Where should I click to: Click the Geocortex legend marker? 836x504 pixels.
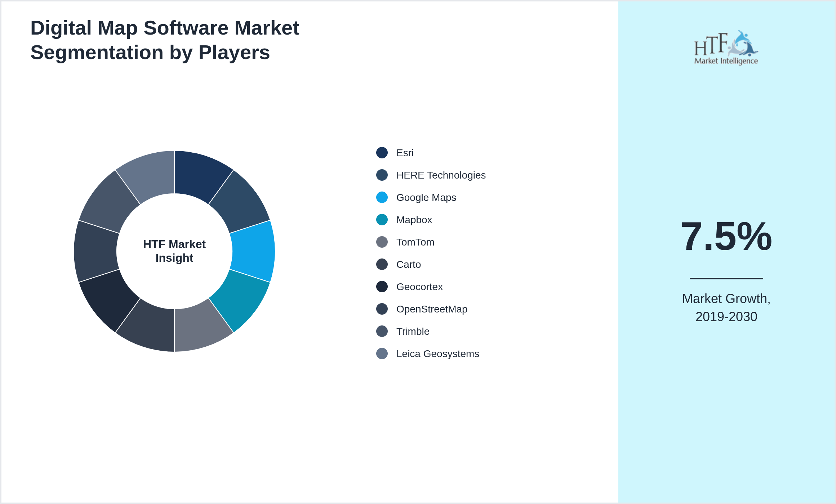click(x=382, y=287)
